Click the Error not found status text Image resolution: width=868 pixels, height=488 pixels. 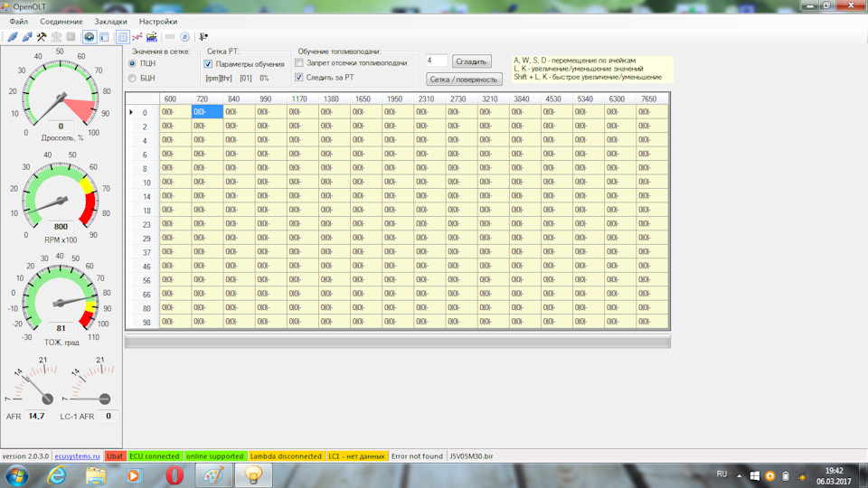tap(417, 456)
